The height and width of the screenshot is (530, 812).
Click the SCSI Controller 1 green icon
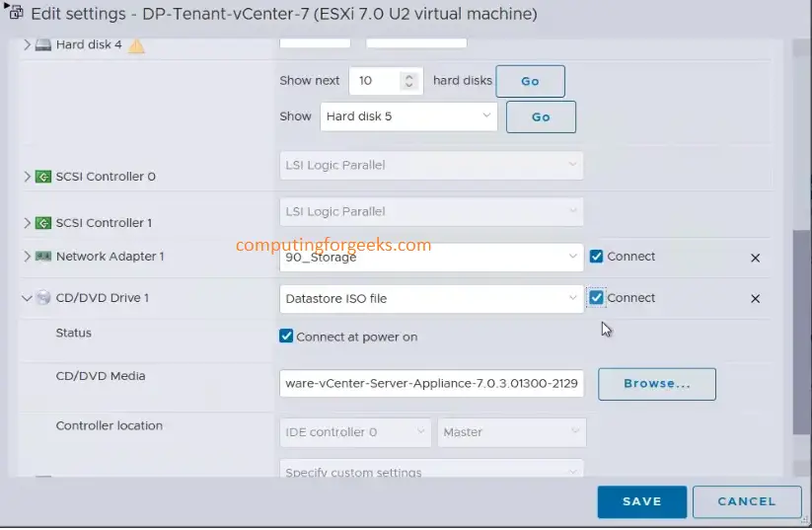click(43, 223)
